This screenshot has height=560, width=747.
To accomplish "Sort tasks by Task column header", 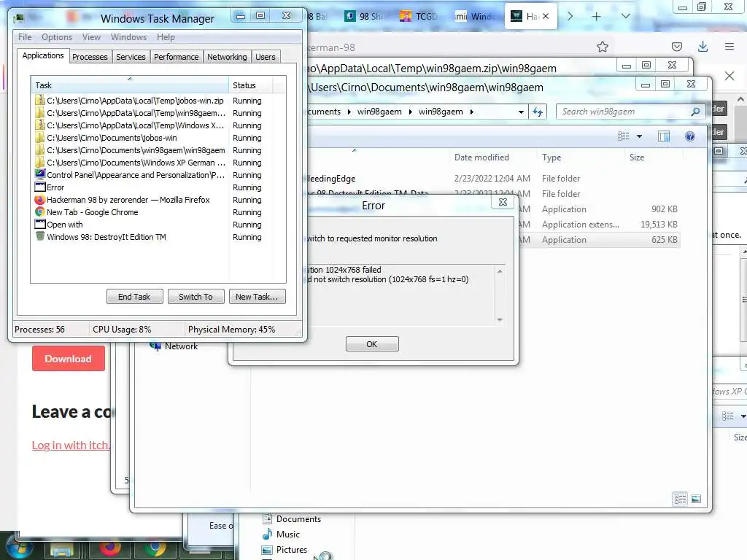I will (129, 85).
